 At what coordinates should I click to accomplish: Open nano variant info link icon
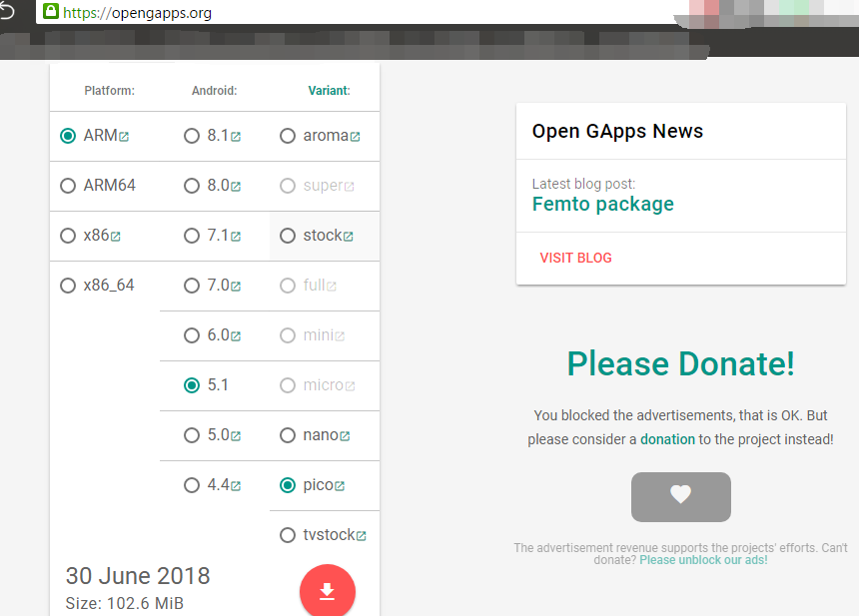(x=345, y=436)
